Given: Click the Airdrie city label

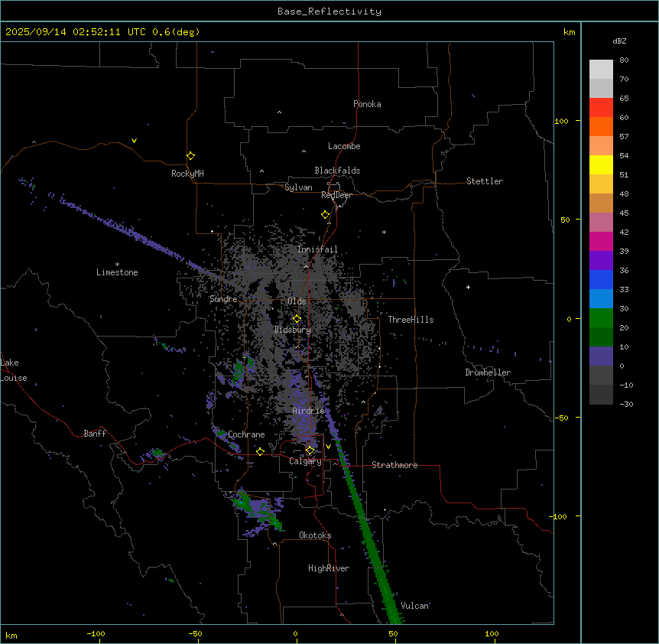Looking at the screenshot, I should click(309, 411).
